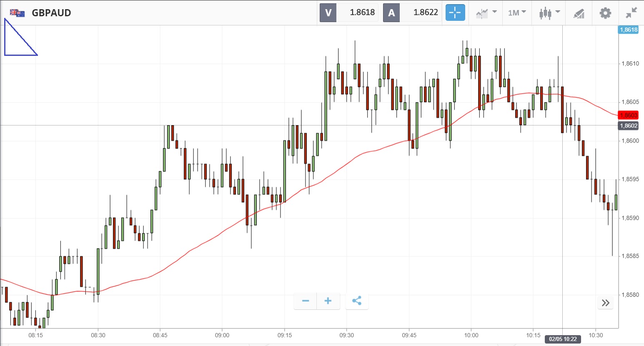Viewport: 644px width, 346px height.
Task: Click the GBPAUD symbol name
Action: click(x=51, y=13)
